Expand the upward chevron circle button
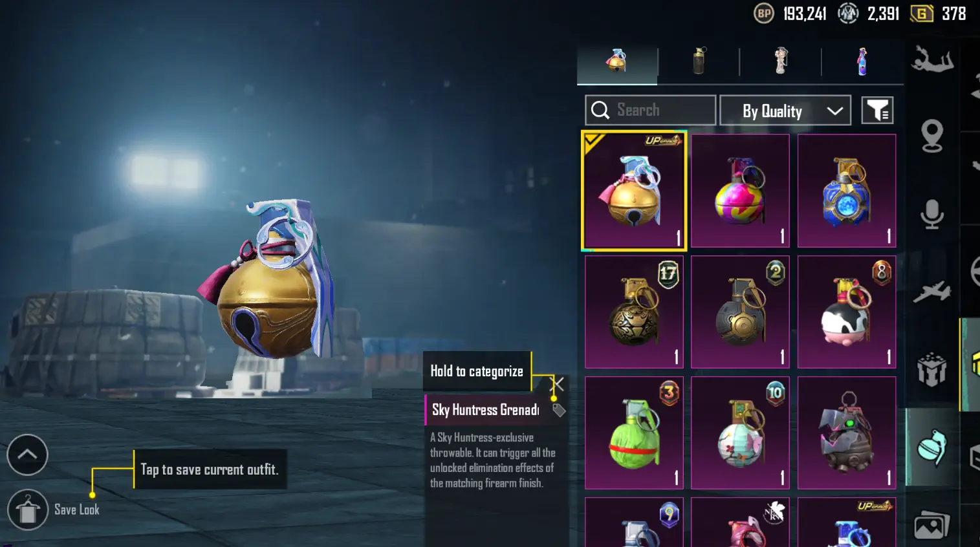 (27, 455)
